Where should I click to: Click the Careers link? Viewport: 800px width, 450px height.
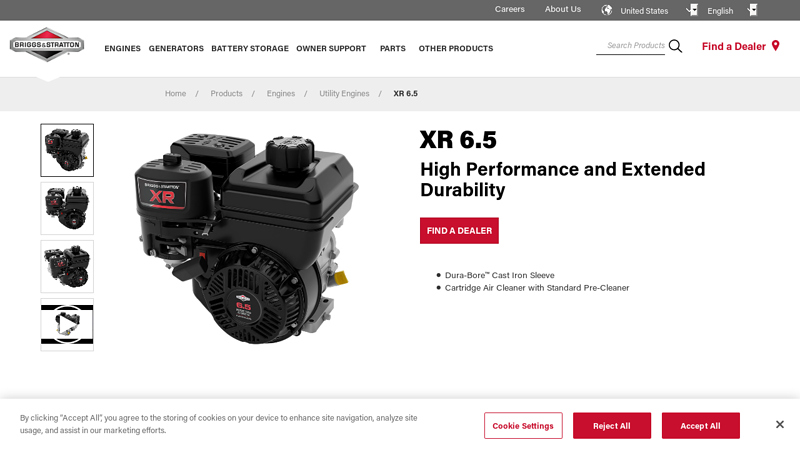point(510,9)
